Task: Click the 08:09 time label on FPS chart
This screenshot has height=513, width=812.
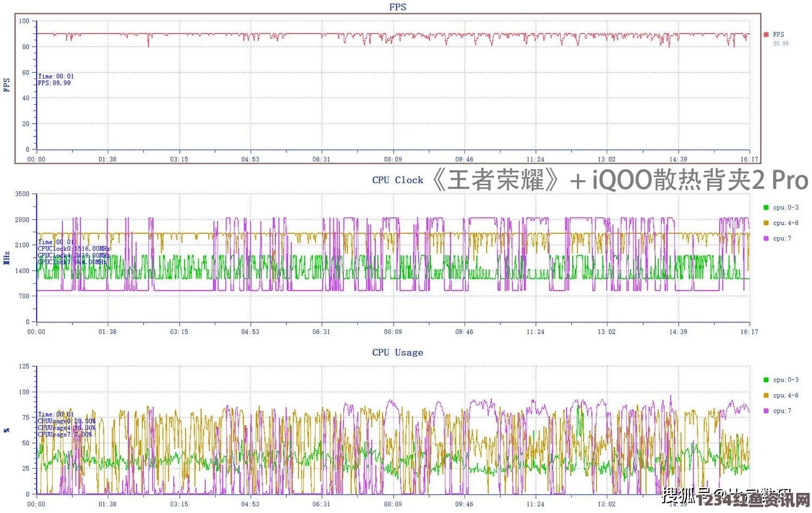Action: (x=393, y=159)
